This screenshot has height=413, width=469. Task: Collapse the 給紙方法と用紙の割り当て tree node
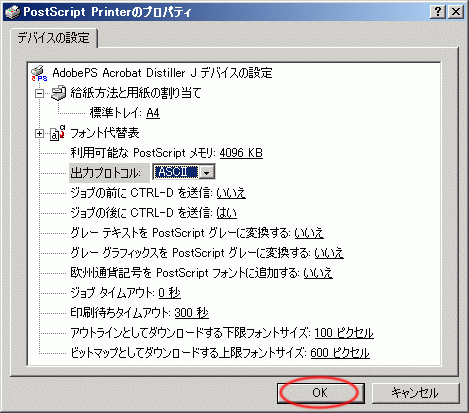(x=39, y=93)
